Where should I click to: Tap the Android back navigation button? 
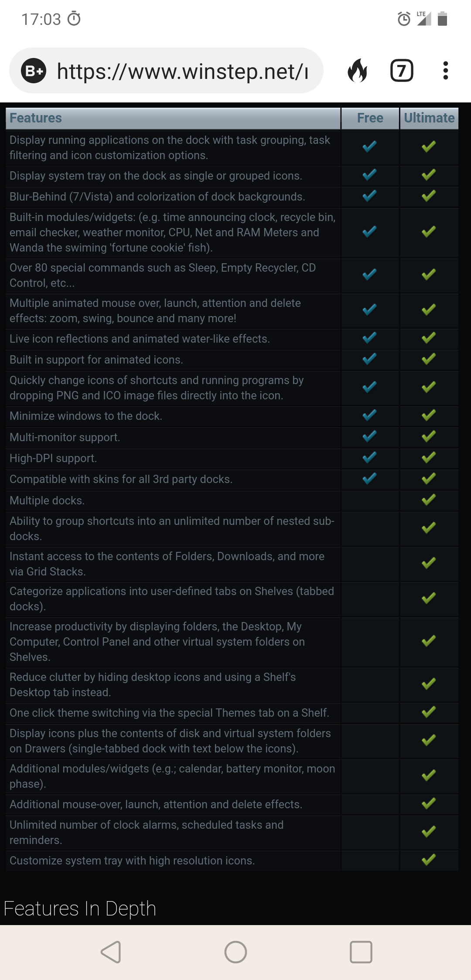111,952
